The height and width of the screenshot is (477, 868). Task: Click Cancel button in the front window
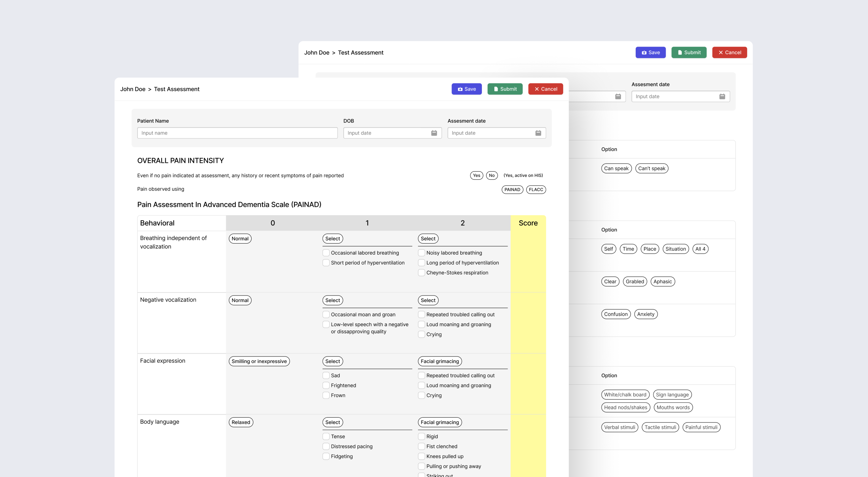546,89
